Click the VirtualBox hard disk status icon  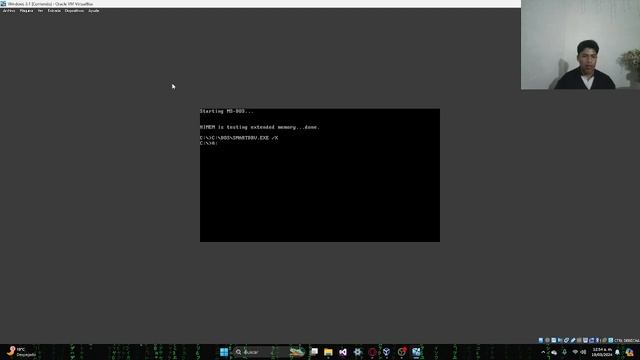pos(541,340)
